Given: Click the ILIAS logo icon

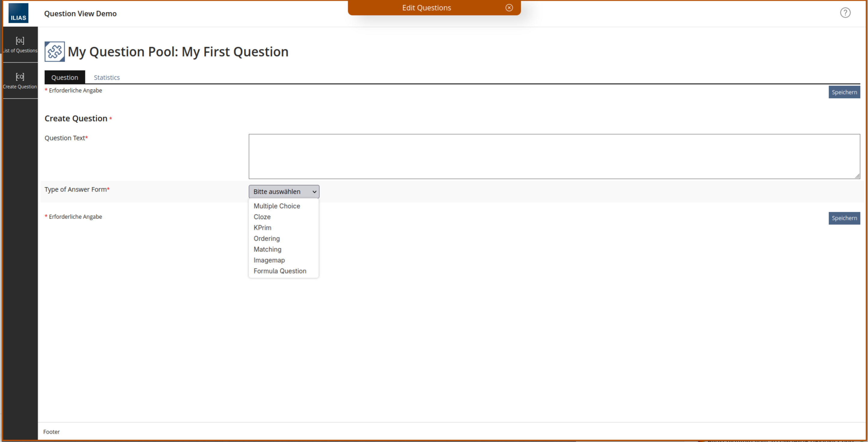Looking at the screenshot, I should pyautogui.click(x=18, y=13).
